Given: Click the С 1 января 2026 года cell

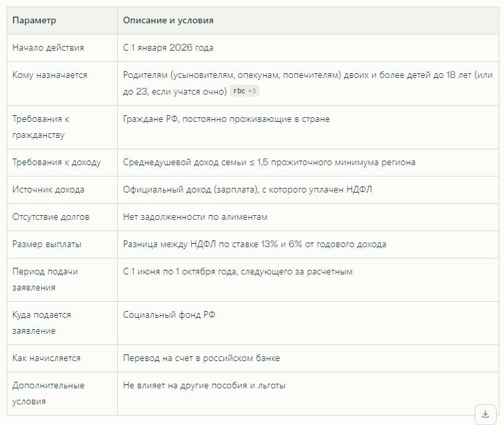Looking at the screenshot, I should 168,48.
